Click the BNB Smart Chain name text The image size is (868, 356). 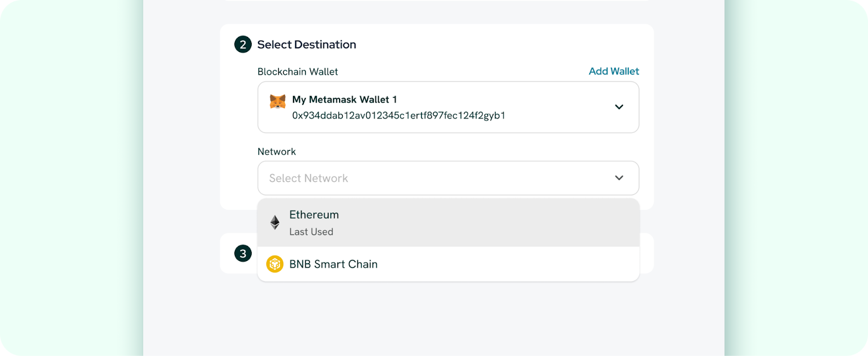point(334,264)
